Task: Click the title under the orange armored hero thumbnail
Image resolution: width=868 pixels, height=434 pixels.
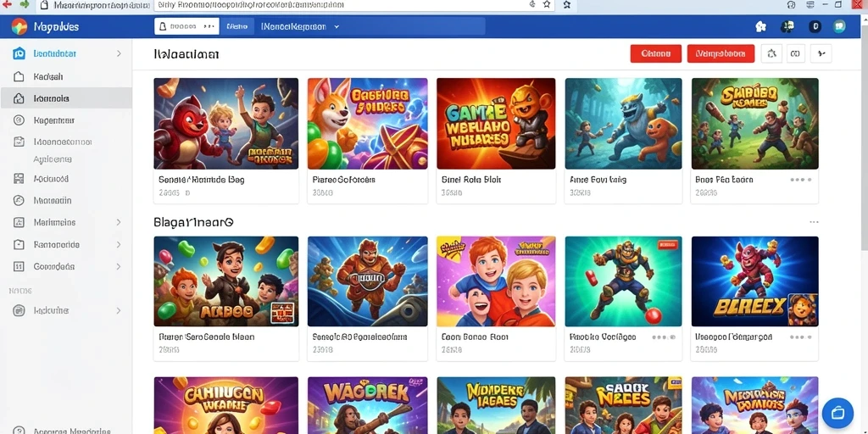Action: (x=359, y=337)
